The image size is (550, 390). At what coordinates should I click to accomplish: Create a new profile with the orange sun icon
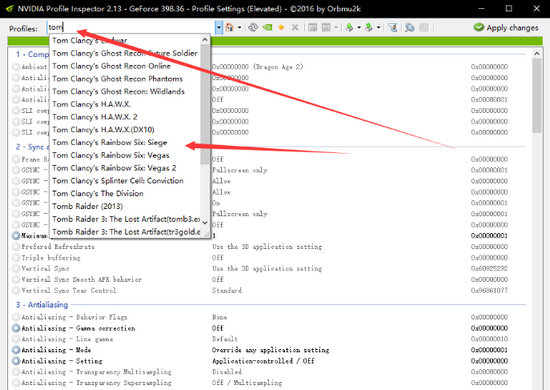[x=281, y=27]
